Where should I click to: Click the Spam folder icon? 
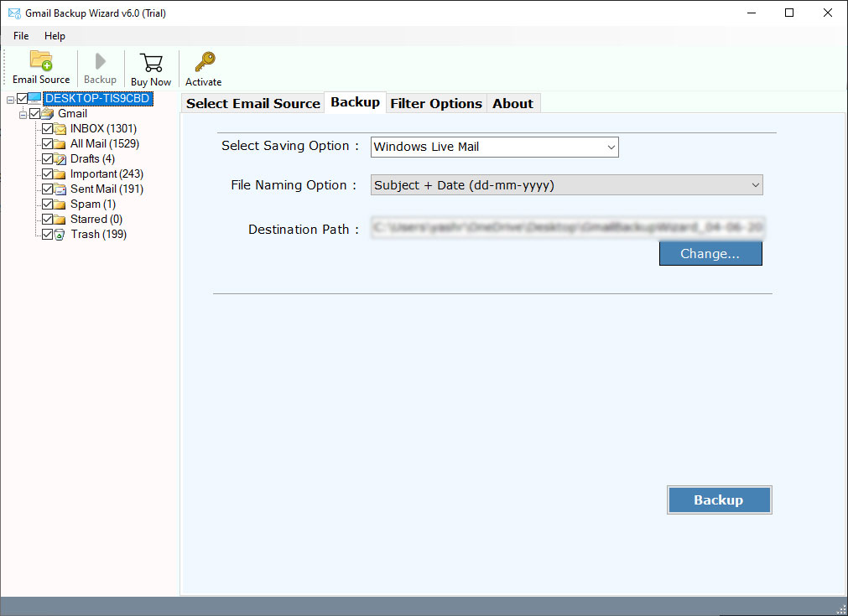[60, 204]
